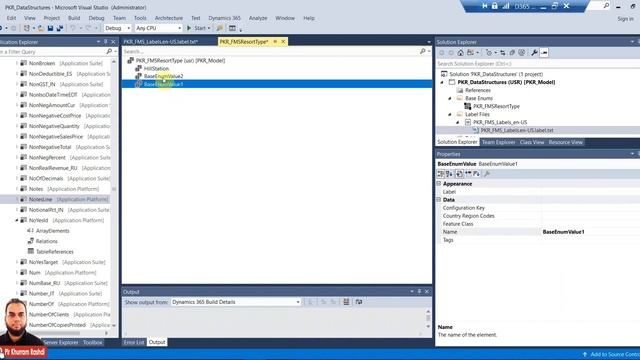Click the Name property value BaseEnumValue1
Screen dimensions: 640x360
click(x=563, y=232)
